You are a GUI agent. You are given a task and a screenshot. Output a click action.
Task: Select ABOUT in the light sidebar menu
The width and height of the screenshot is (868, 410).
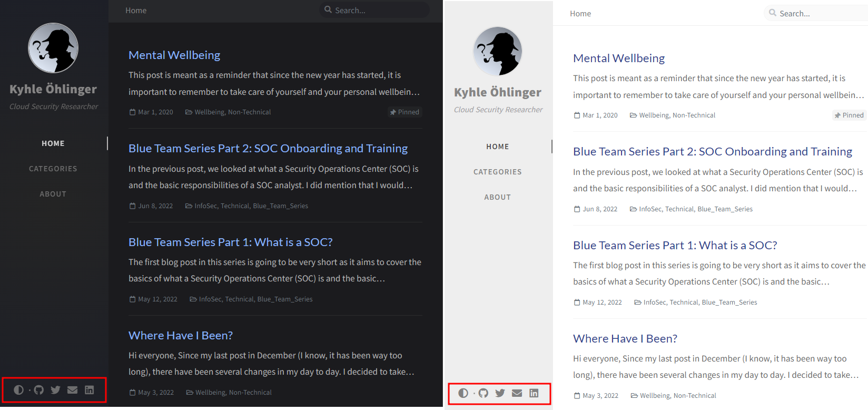[498, 197]
